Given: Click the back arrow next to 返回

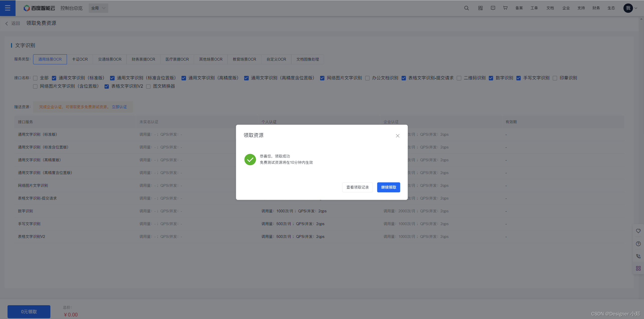Looking at the screenshot, I should tap(7, 23).
